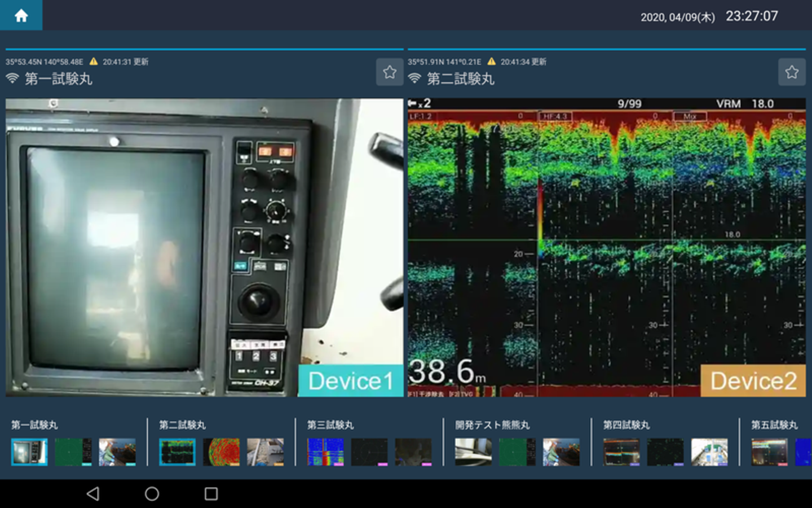The image size is (812, 508).
Task: Open the red circular sonar thumbnail under 第二試験丸
Action: 221,452
